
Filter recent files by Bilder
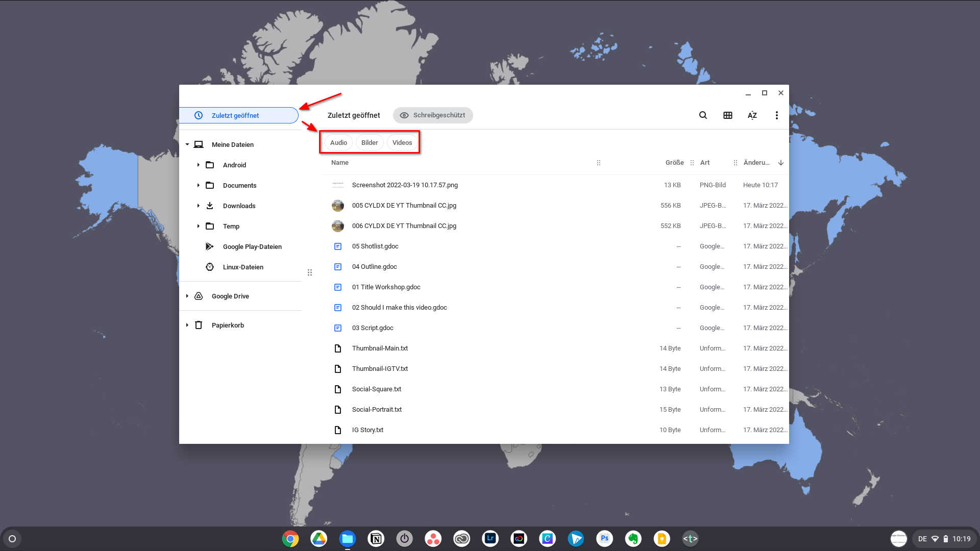[x=370, y=142]
